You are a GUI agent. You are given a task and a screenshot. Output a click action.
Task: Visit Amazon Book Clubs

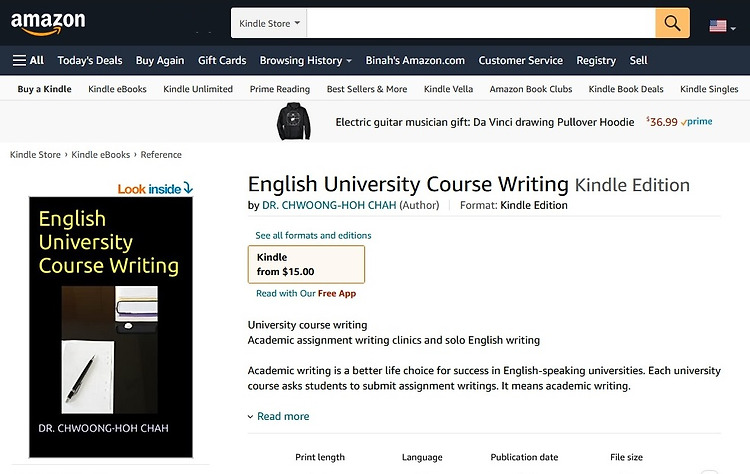click(x=531, y=89)
